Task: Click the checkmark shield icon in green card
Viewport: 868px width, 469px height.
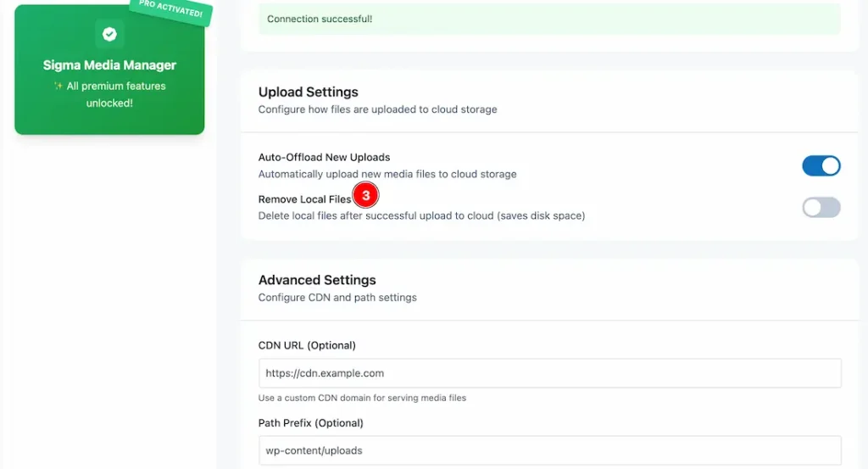Action: coord(109,34)
